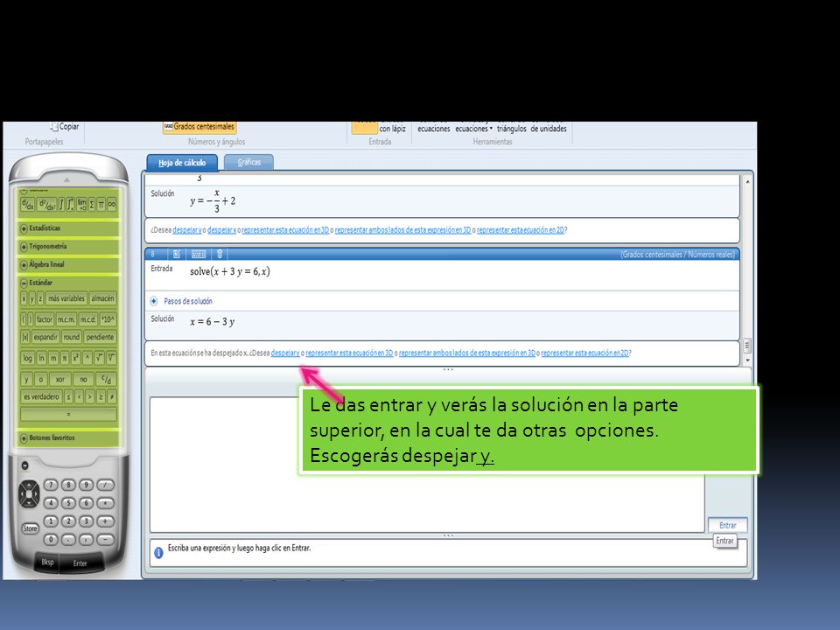Click the worksheet scrollbar down arrow

(x=747, y=360)
